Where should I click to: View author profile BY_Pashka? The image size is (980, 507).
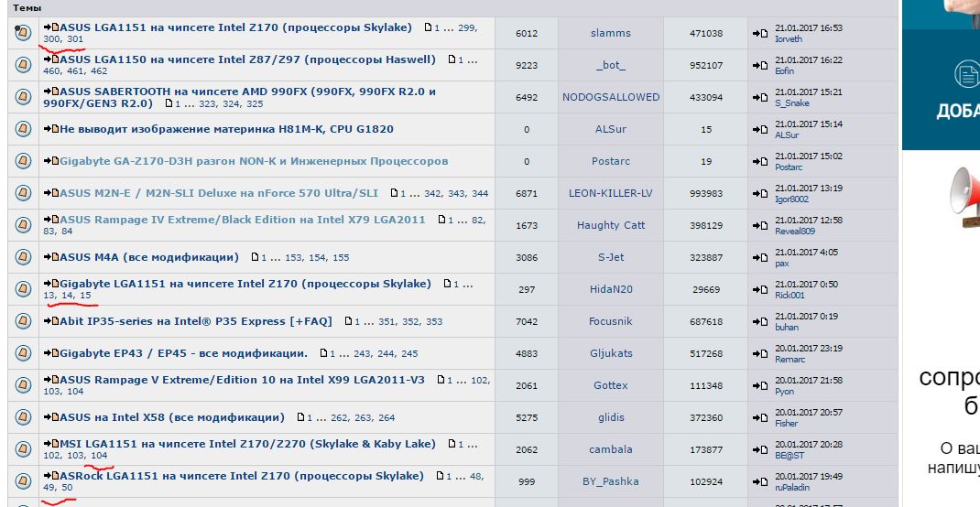pyautogui.click(x=611, y=482)
